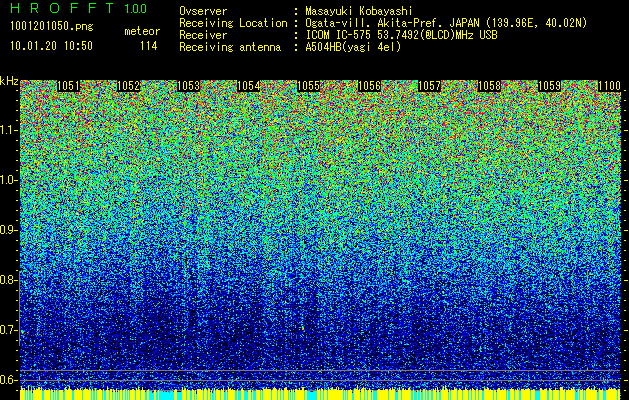Click the observer name Masayuki Kobayashi
Viewport: 629px width, 400px height.
tap(358, 11)
